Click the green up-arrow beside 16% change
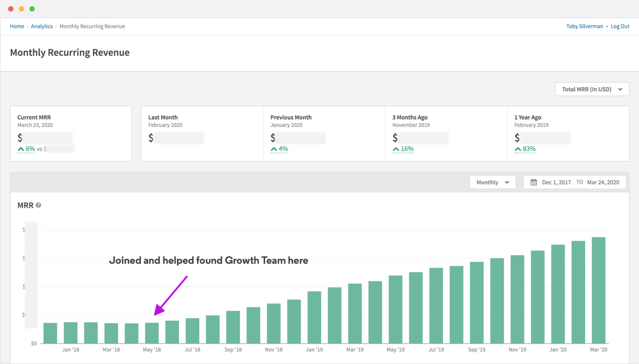Viewport: 639px width, 364px height. (x=396, y=149)
